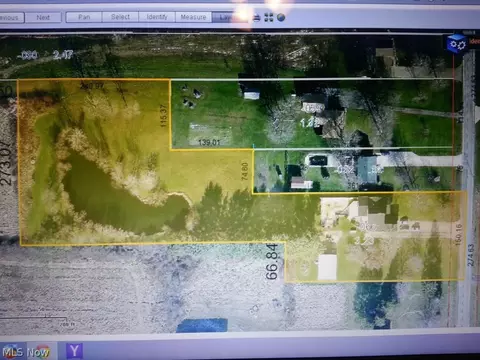Viewport: 480px width, 360px height.
Task: Click the 74.60 dimension label
Action: 245,171
